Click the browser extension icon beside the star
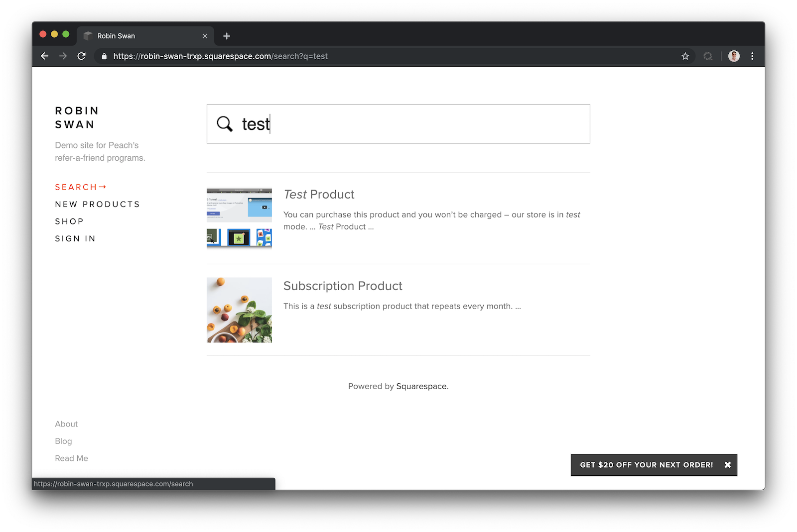 click(x=708, y=56)
